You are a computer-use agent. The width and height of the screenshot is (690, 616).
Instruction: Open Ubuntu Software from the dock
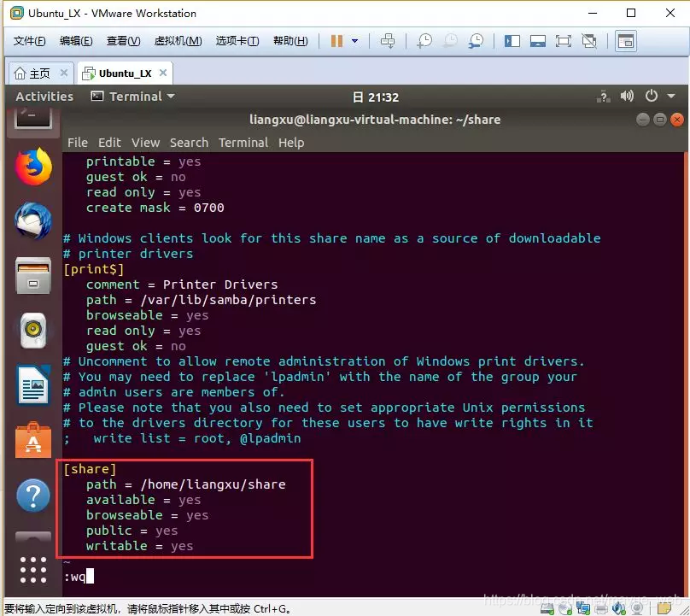(x=33, y=440)
